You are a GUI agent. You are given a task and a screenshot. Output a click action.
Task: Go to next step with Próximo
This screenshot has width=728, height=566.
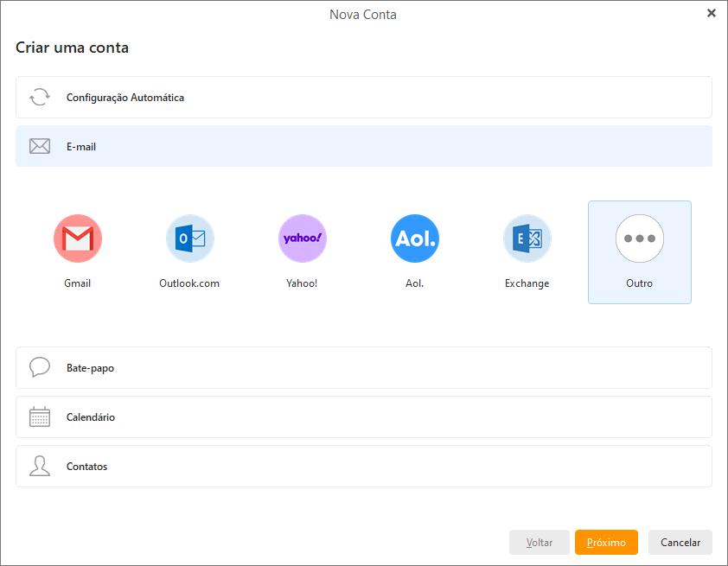tap(606, 543)
